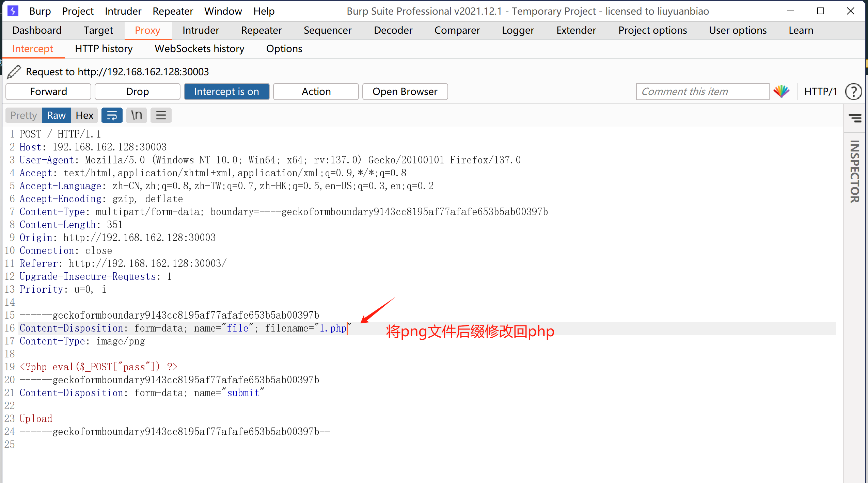Screen dimensions: 868x483
Task: Open the Repeater tool tab
Action: (261, 30)
